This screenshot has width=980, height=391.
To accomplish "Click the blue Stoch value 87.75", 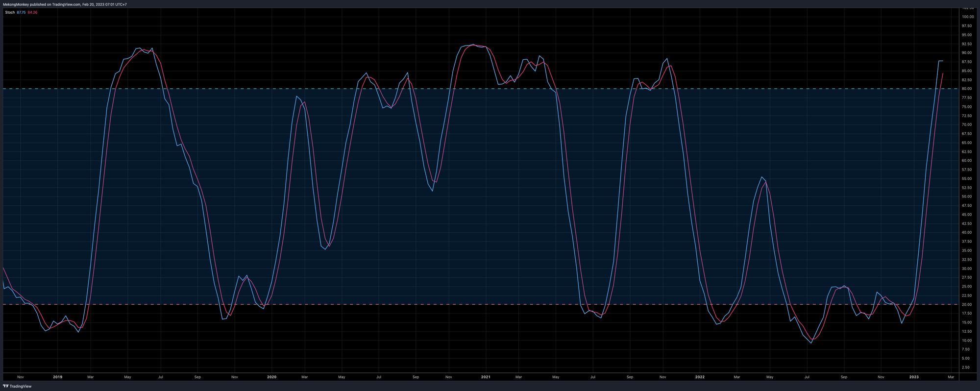I will tap(21, 12).
